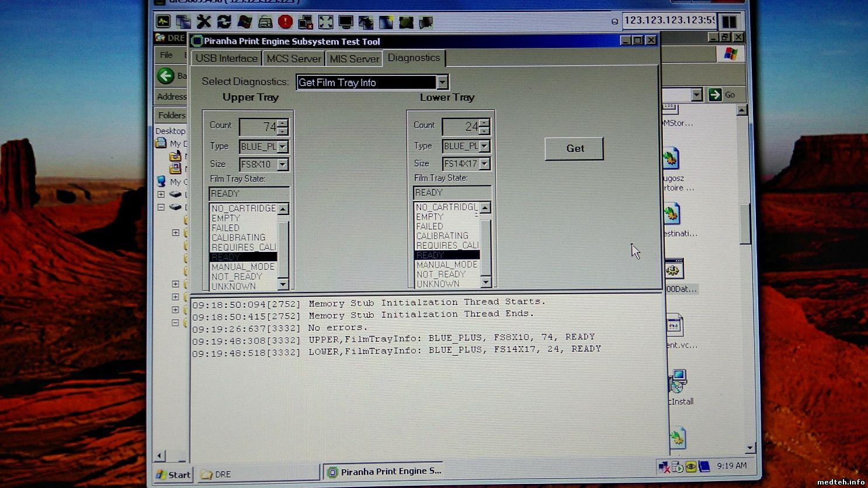Click the chat bubbles toolbar icon
The height and width of the screenshot is (488, 868).
pyautogui.click(x=426, y=22)
